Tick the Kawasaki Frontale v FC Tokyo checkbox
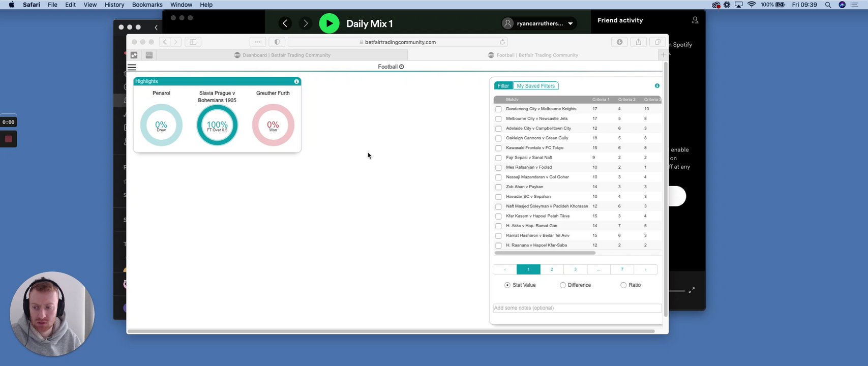The image size is (868, 366). tap(498, 148)
